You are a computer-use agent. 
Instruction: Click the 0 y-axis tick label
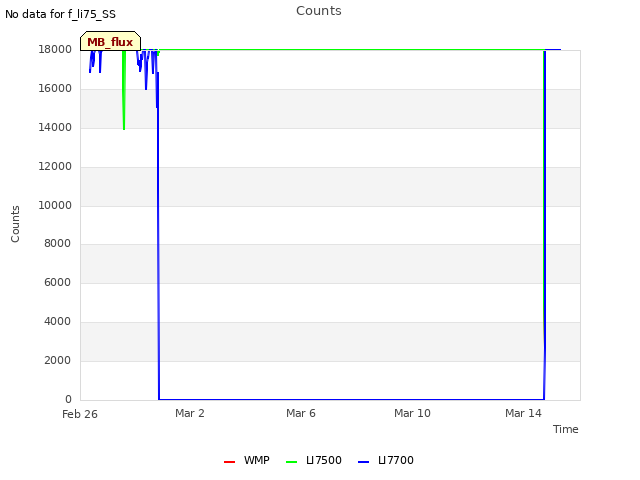[x=68, y=399]
